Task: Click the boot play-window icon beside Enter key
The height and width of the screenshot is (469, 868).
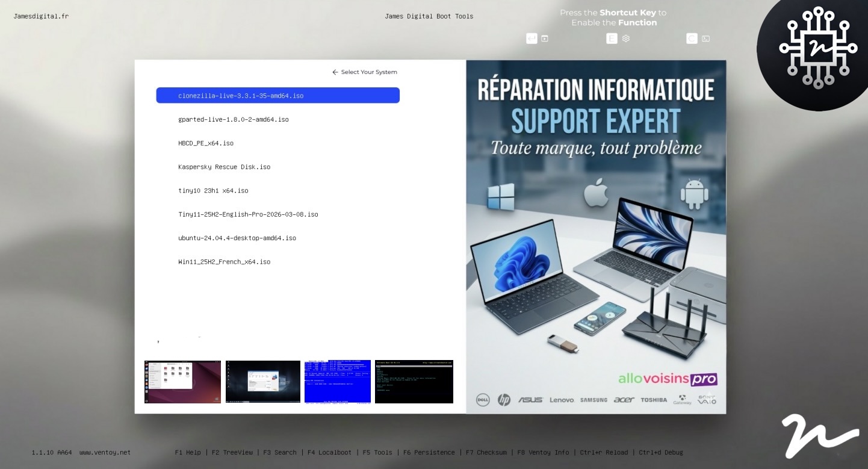Action: click(545, 39)
